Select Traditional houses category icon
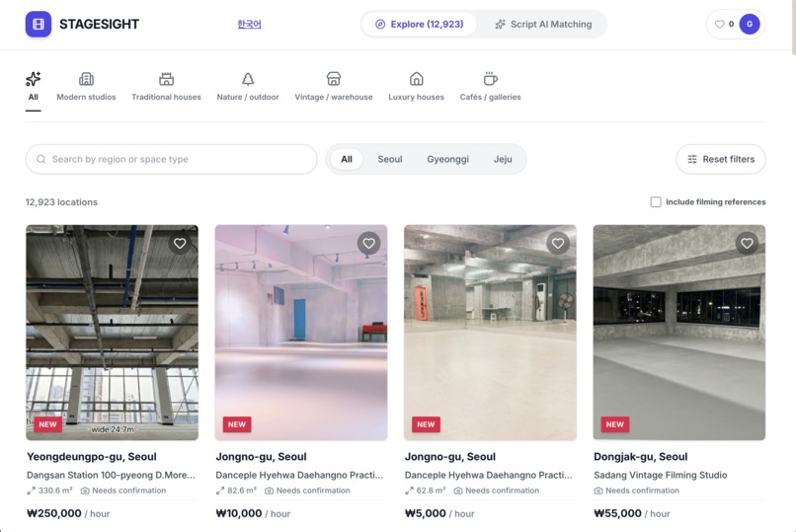This screenshot has width=796, height=532. 167,79
